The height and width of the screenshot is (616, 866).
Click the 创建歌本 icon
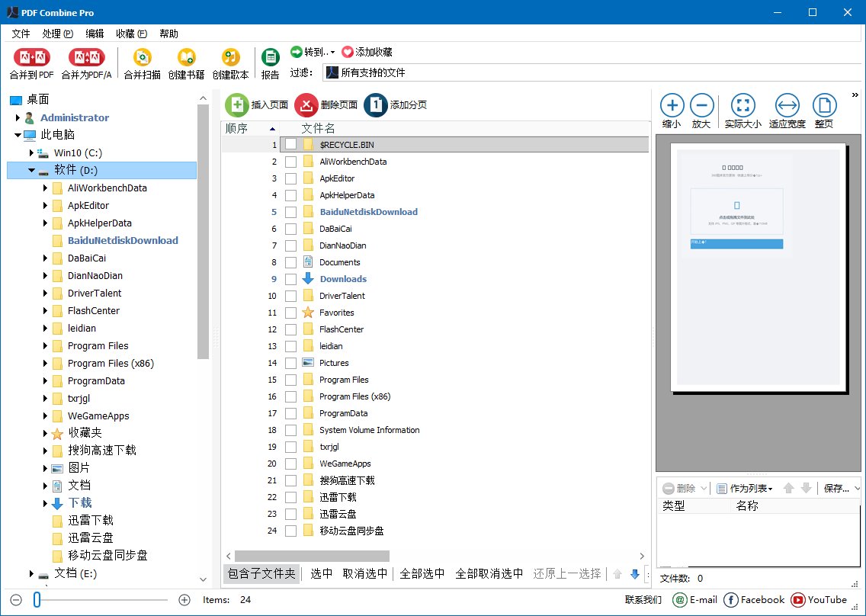(x=230, y=63)
